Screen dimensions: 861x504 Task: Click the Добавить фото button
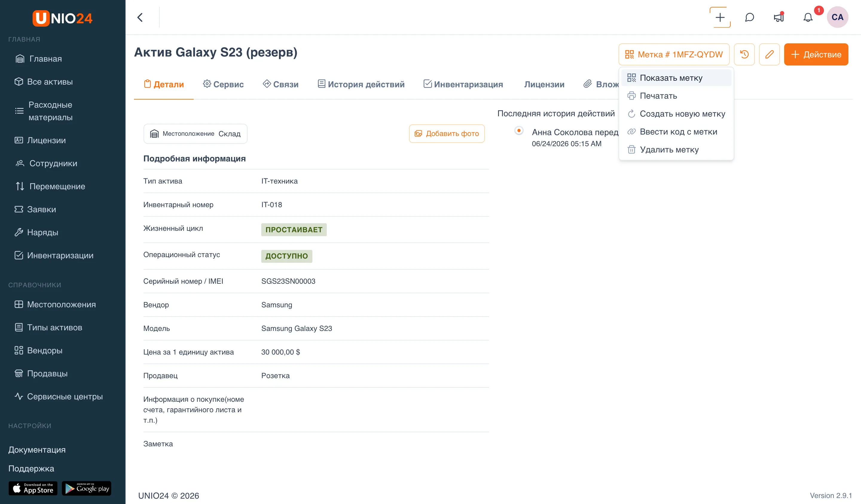[x=447, y=134]
